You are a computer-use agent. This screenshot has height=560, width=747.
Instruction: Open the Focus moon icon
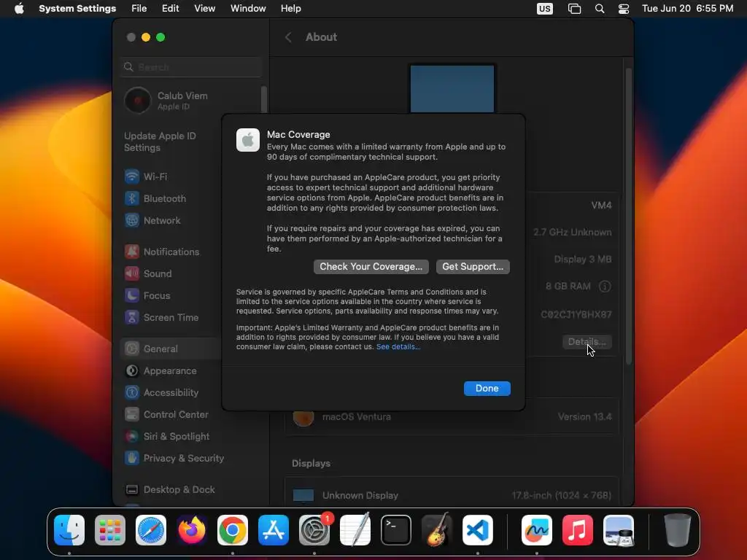132,296
